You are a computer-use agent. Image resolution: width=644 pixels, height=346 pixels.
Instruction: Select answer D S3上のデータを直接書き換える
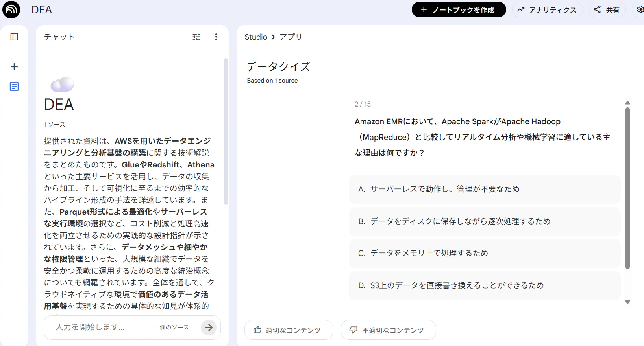485,285
